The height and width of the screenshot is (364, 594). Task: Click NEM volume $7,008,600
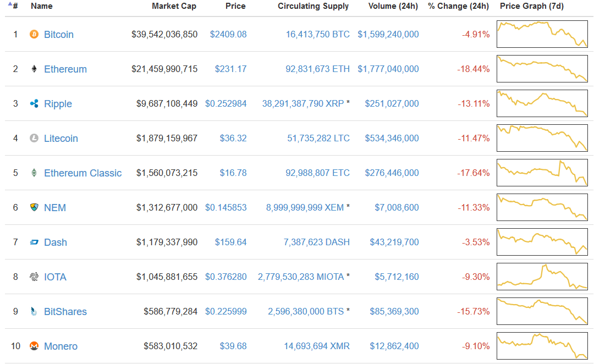(397, 207)
